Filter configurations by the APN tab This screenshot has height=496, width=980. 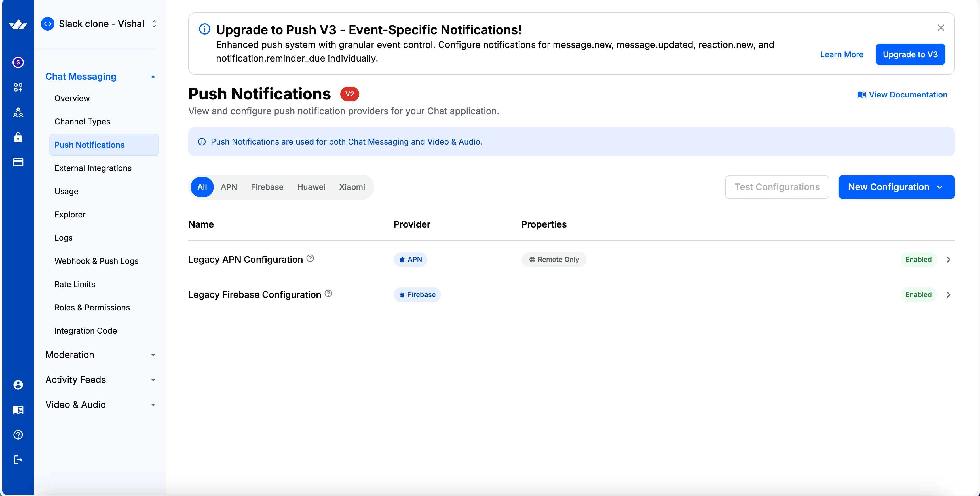229,187
